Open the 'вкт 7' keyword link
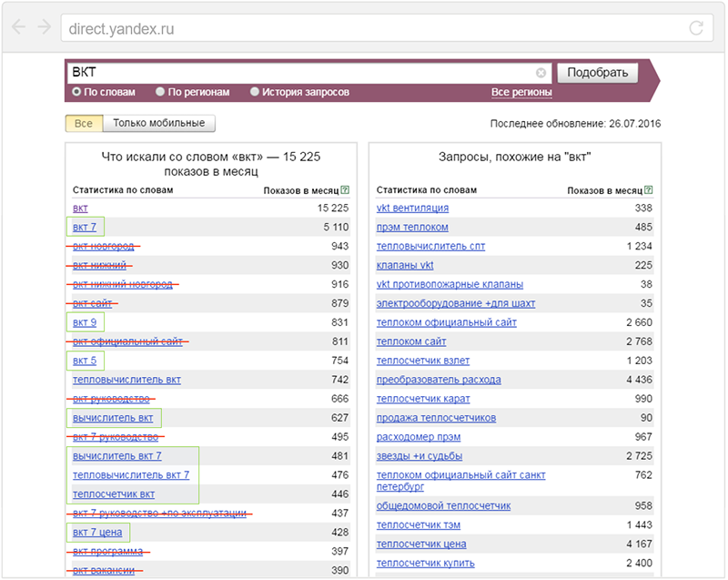Image resolution: width=728 pixels, height=580 pixels. [85, 227]
